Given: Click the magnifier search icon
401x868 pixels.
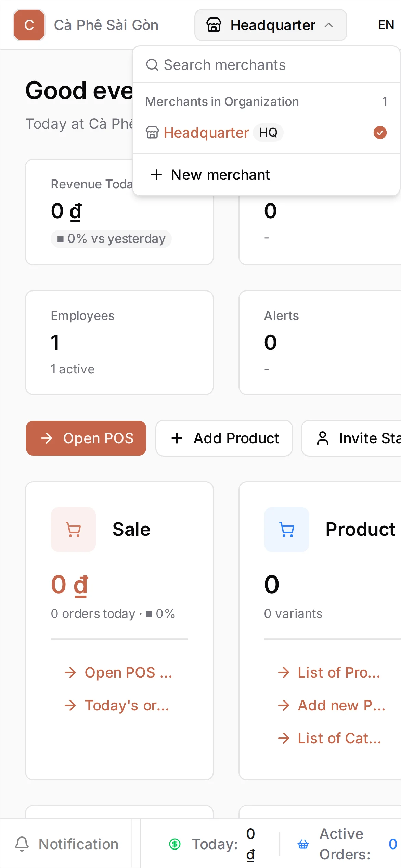Looking at the screenshot, I should pyautogui.click(x=152, y=65).
